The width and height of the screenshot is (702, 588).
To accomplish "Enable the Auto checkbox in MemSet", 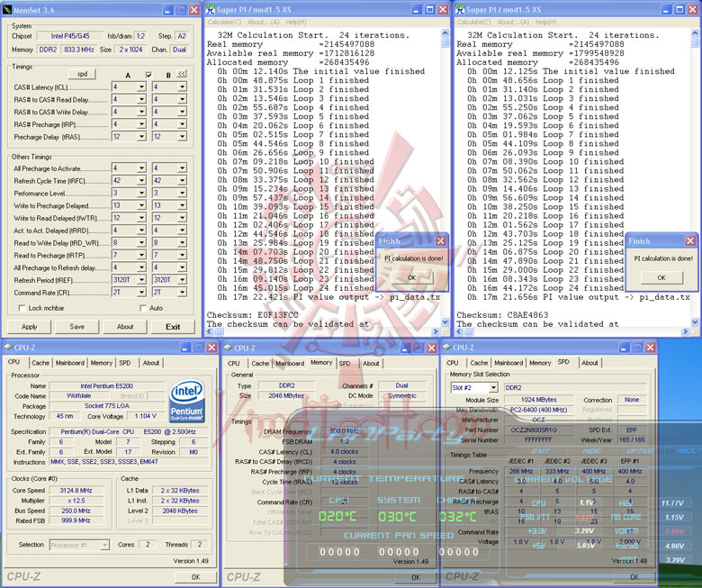I will pos(143,308).
